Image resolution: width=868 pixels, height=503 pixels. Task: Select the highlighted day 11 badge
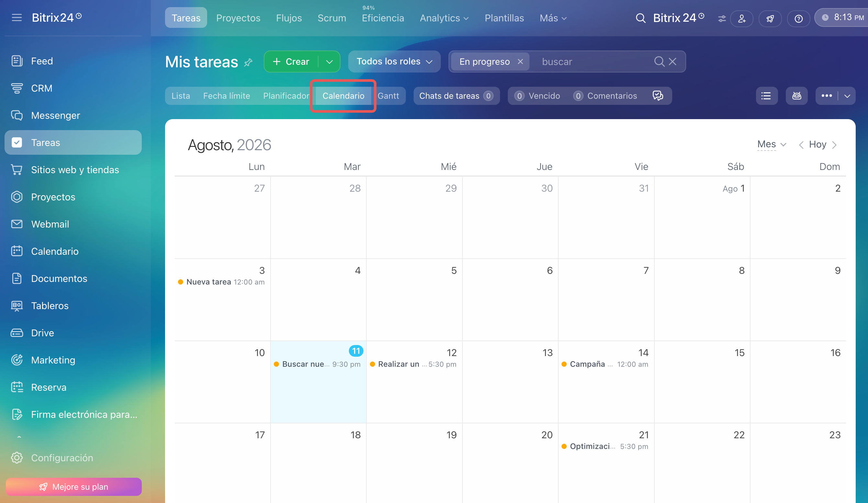[356, 351]
